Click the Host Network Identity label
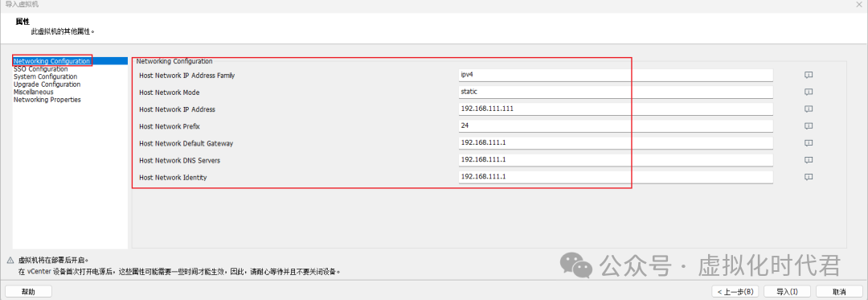 (173, 177)
